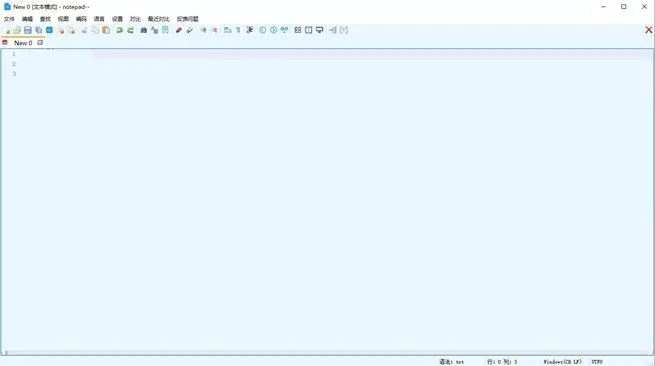Click the Save file disk icon

pyautogui.click(x=28, y=30)
